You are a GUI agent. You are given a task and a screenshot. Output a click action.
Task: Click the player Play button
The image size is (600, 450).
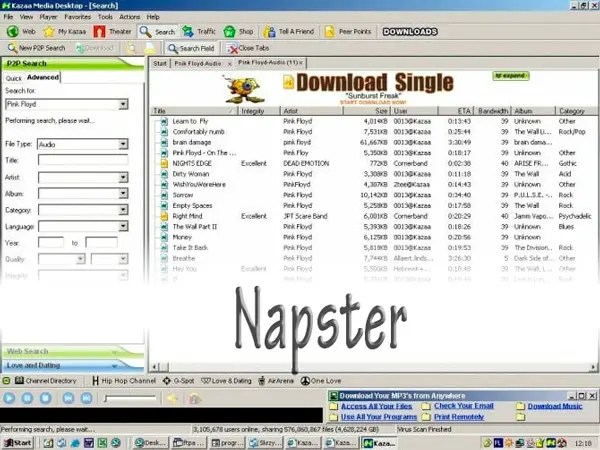[x=9, y=398]
